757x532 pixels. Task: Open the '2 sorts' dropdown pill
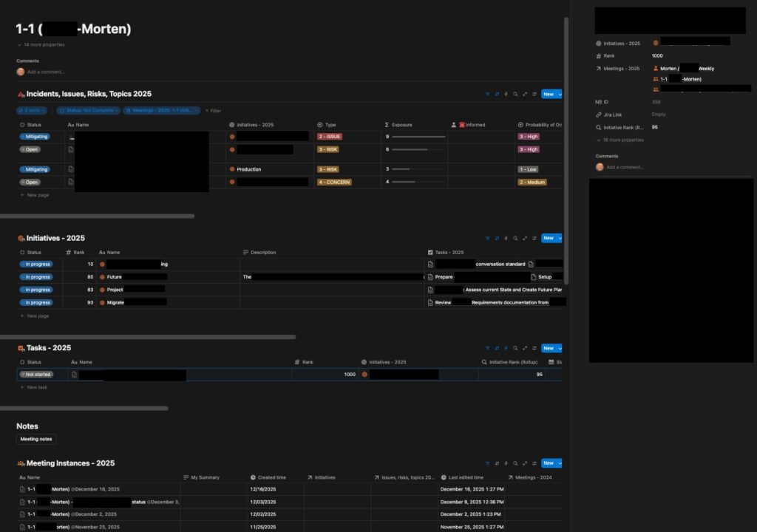31,111
